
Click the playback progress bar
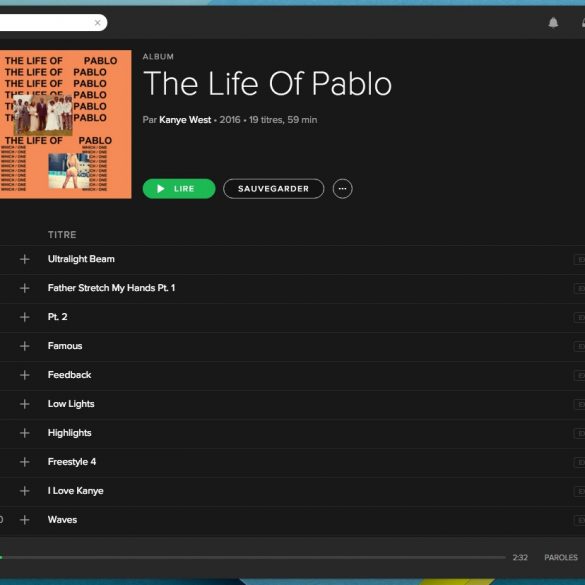coord(253,557)
